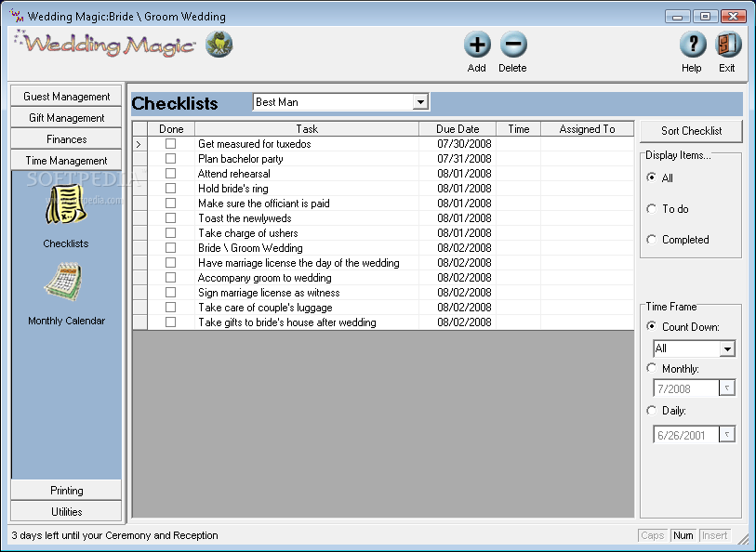Click task Bride \ Groom Wedding
756x552 pixels.
(x=250, y=248)
